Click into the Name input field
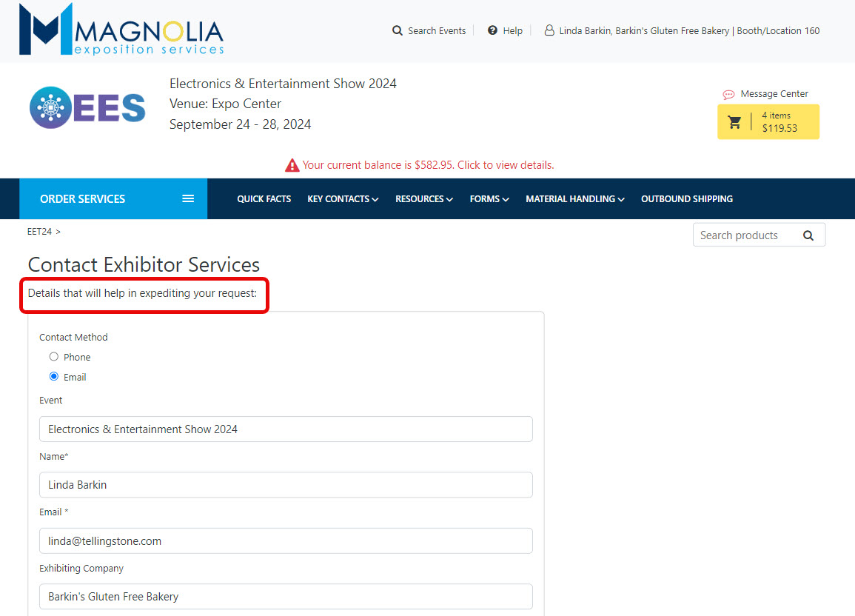Viewport: 855px width, 616px height. [x=286, y=485]
